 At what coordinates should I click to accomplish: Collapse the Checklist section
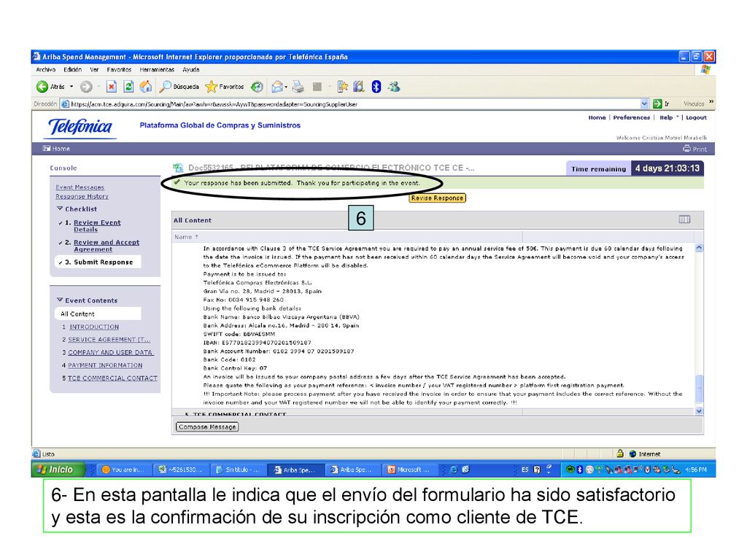[60, 209]
